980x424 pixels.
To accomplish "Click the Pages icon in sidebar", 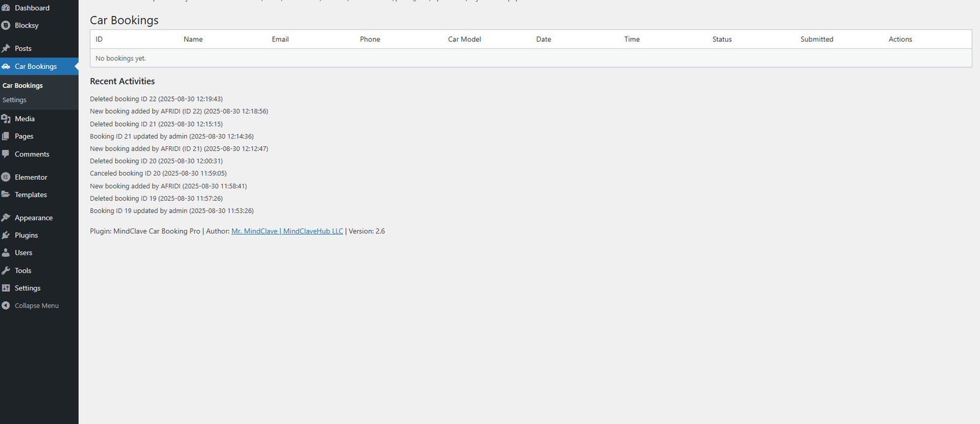I will coord(6,136).
